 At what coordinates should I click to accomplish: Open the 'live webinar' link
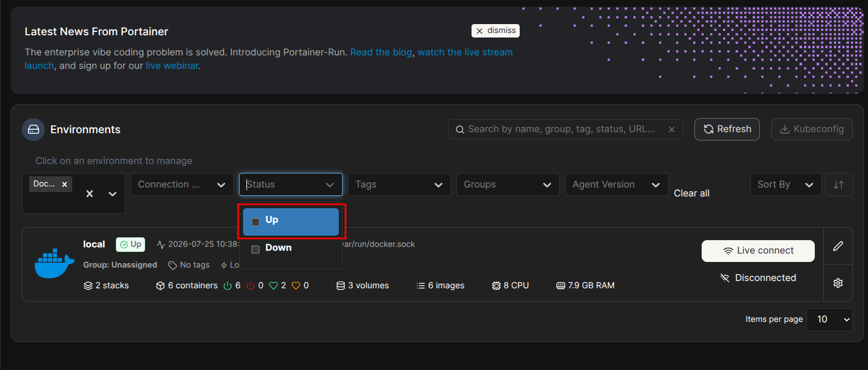(x=172, y=65)
